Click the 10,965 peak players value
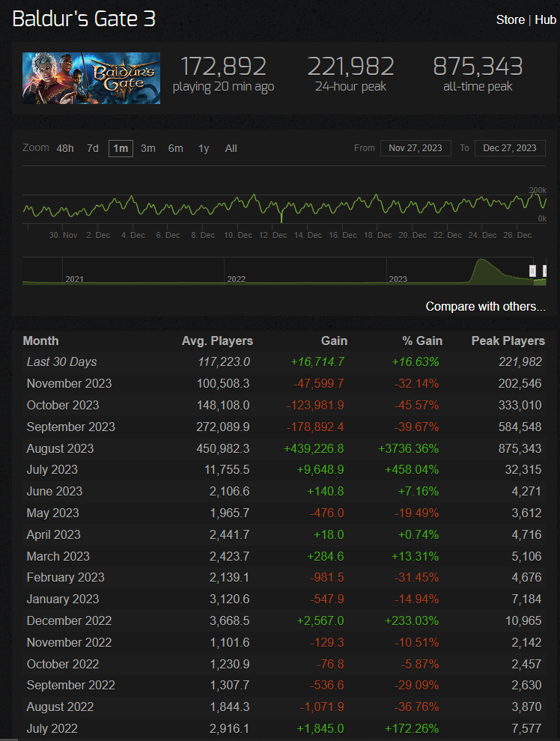 pos(523,621)
